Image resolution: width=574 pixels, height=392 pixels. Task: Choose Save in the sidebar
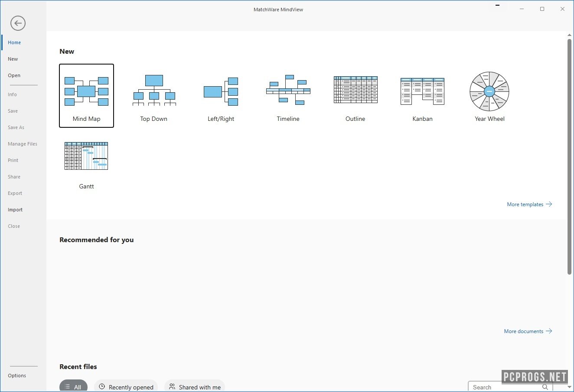tap(13, 111)
